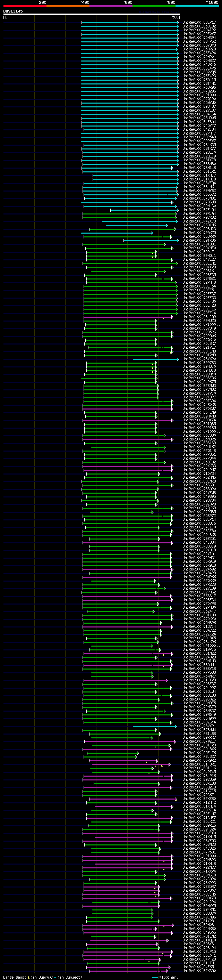Select the UniRef100_Q8VXP1 label
Viewport: 222px width, 980px height.
click(199, 726)
